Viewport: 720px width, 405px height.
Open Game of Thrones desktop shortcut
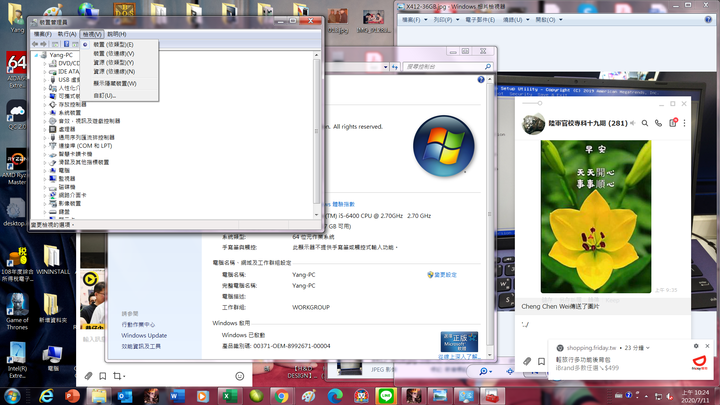[x=17, y=312]
